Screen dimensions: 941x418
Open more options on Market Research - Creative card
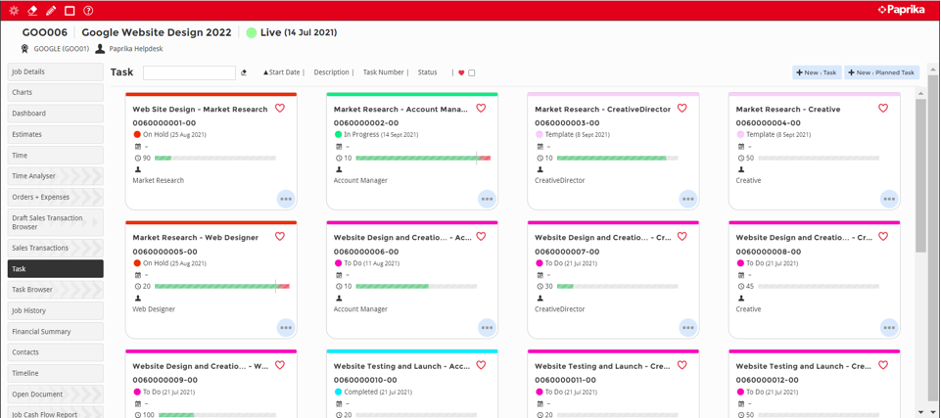[x=889, y=199]
